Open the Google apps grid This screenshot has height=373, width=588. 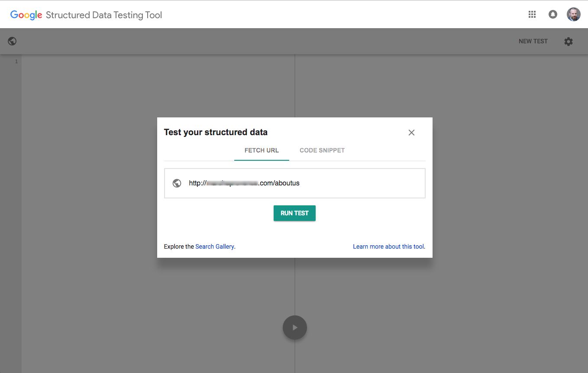pyautogui.click(x=532, y=14)
